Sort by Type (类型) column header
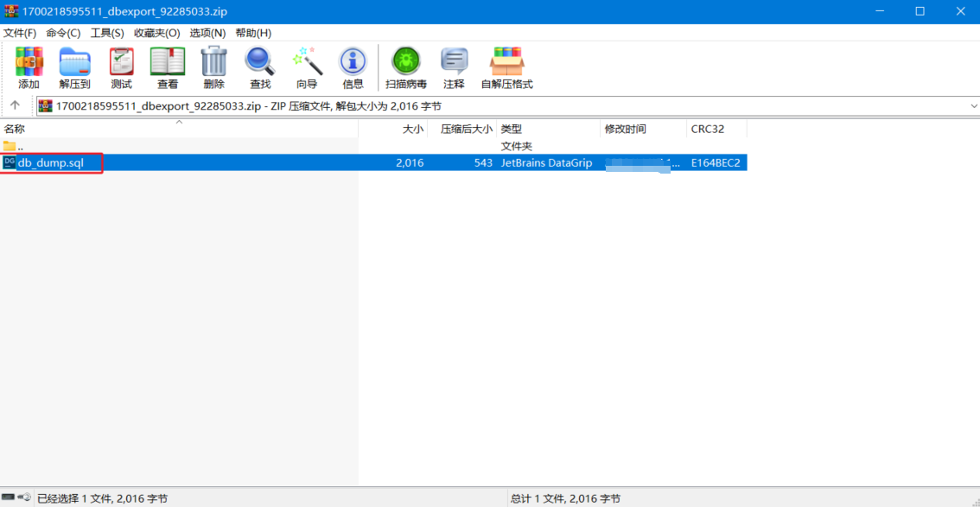Viewport: 980px width, 507px height. point(549,129)
